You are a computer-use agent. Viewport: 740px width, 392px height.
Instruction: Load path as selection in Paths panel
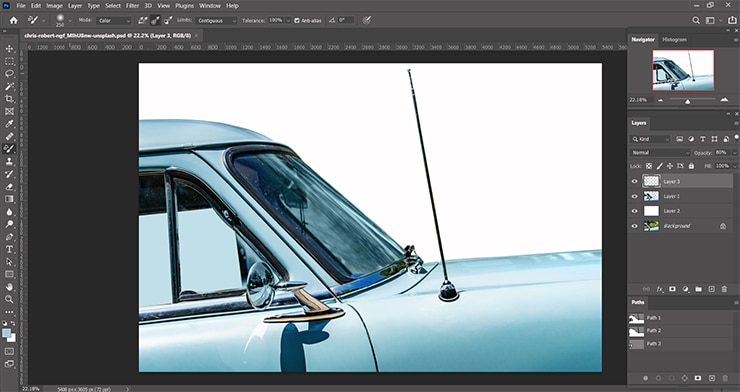click(x=671, y=378)
